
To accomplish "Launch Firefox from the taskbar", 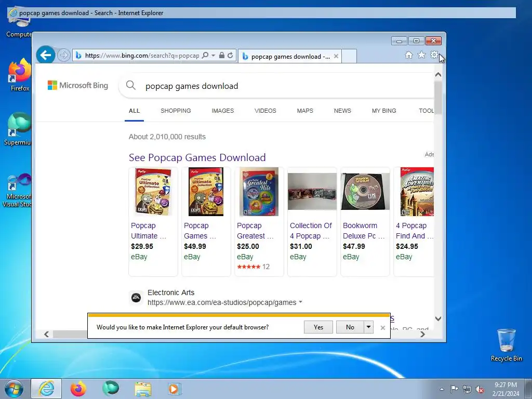I will coord(78,389).
